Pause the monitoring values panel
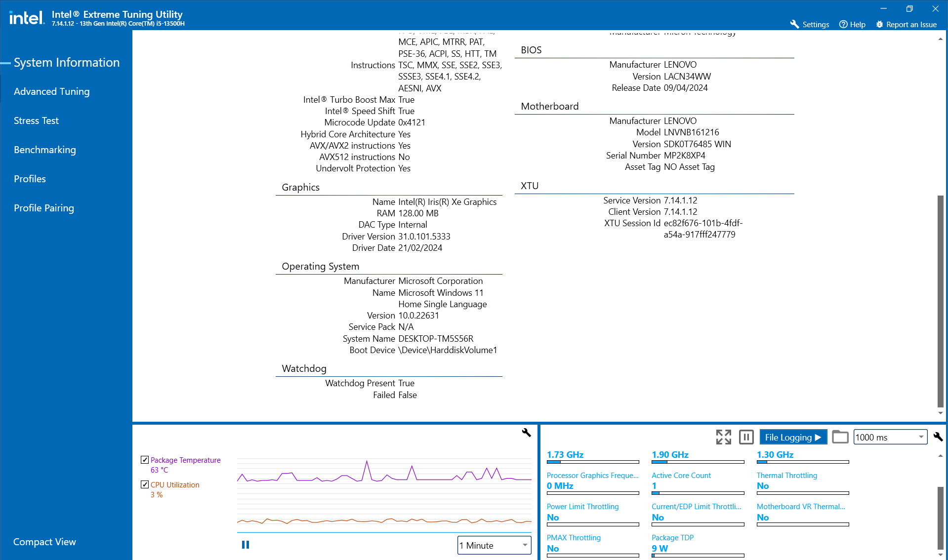 tap(746, 437)
